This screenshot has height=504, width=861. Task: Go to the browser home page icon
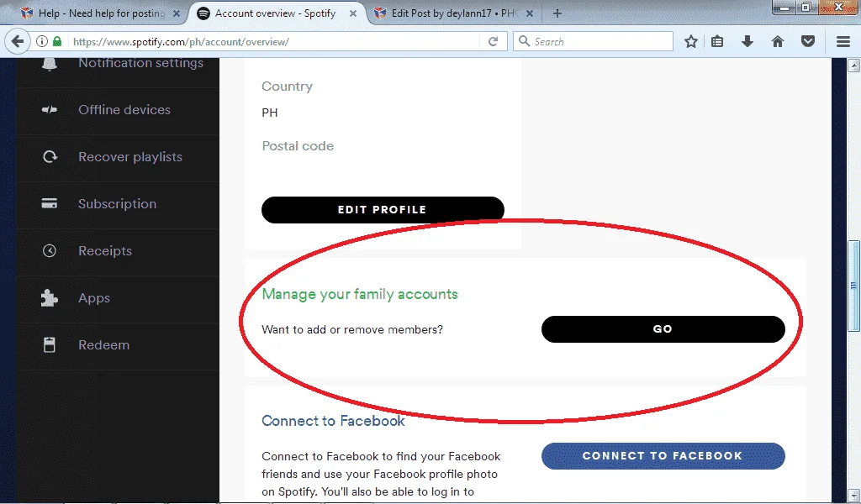(x=778, y=41)
